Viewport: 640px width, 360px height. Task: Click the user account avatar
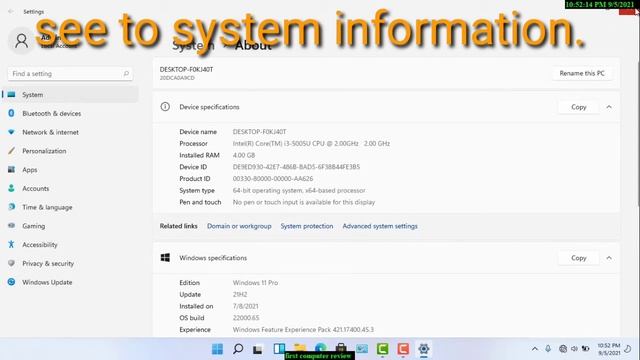21,40
